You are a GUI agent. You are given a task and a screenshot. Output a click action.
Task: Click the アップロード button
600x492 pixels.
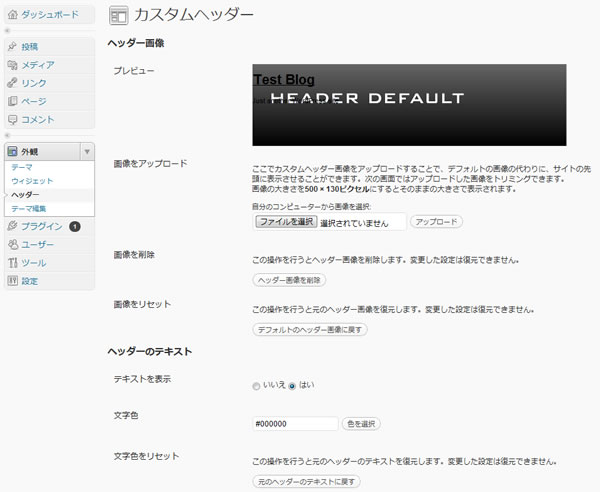[x=436, y=222]
